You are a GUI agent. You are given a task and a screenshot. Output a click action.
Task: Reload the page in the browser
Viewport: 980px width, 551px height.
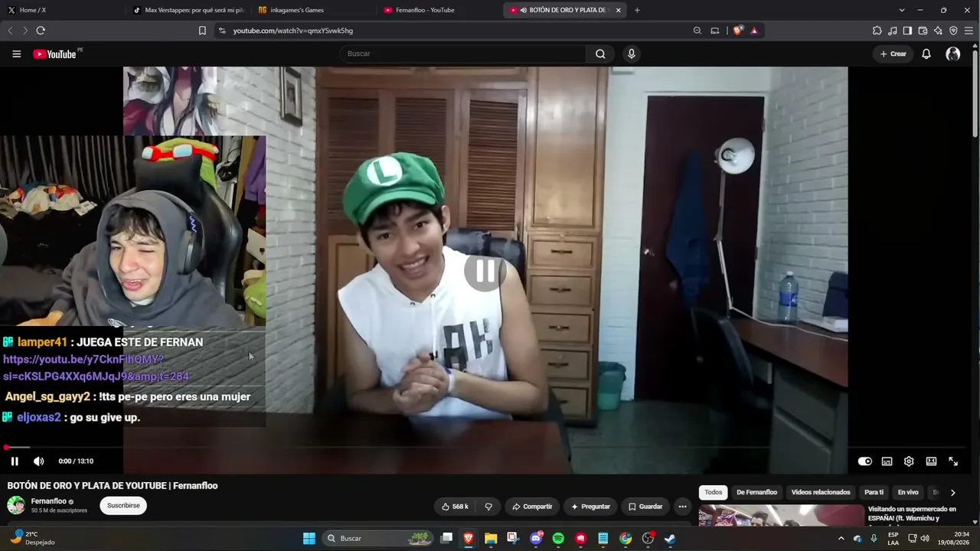tap(41, 31)
